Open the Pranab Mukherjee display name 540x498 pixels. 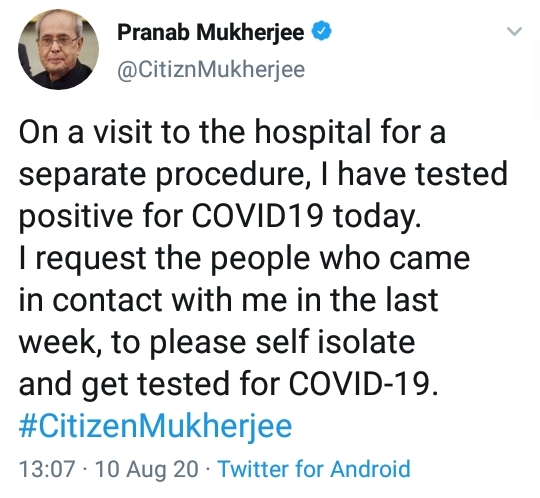[x=210, y=32]
